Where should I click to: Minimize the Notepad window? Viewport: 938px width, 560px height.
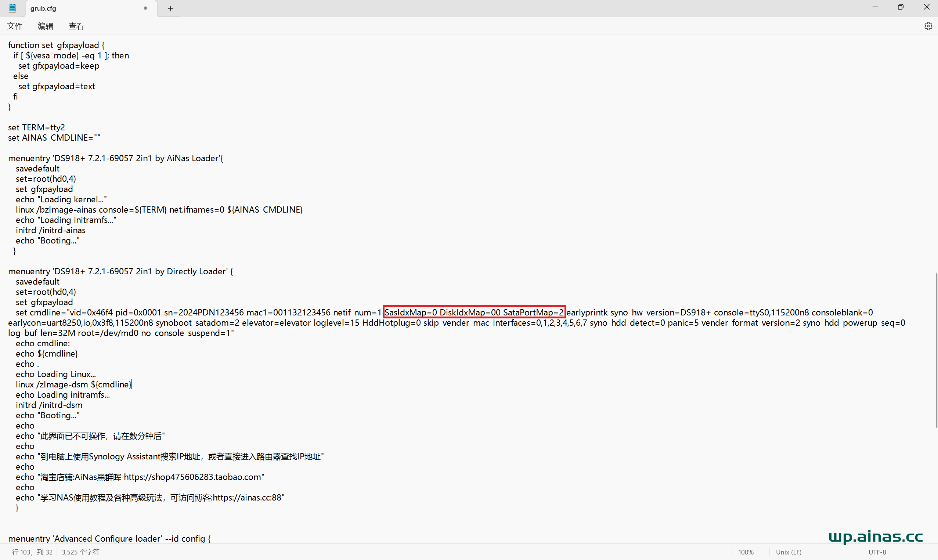tap(875, 7)
